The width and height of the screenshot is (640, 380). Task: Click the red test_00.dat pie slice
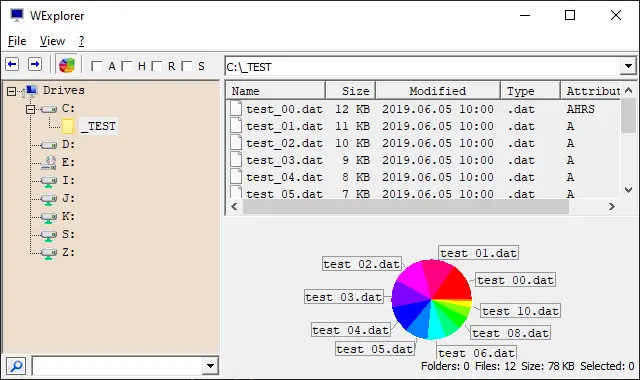pyautogui.click(x=454, y=284)
